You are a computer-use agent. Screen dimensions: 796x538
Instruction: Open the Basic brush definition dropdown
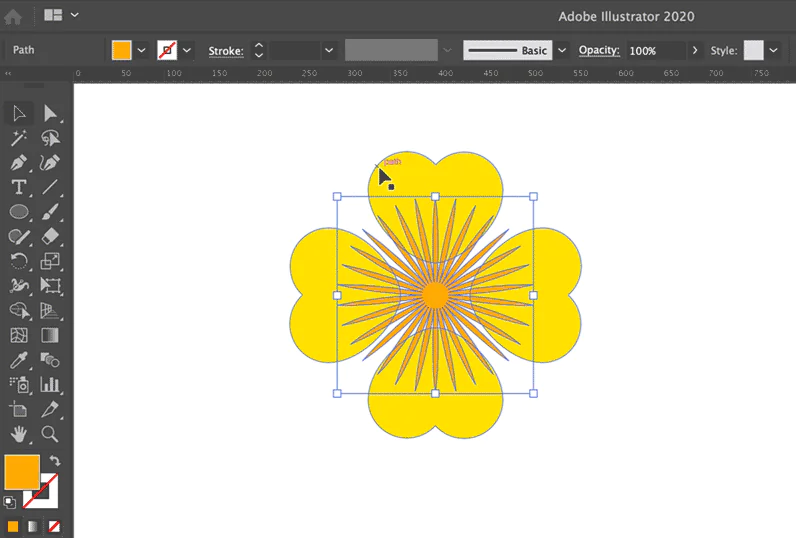(561, 50)
